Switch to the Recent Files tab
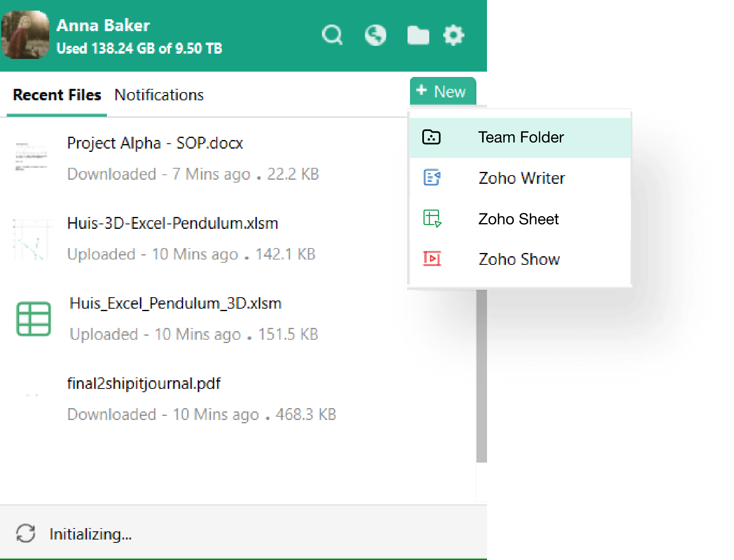Image resolution: width=734 pixels, height=560 pixels. click(57, 95)
